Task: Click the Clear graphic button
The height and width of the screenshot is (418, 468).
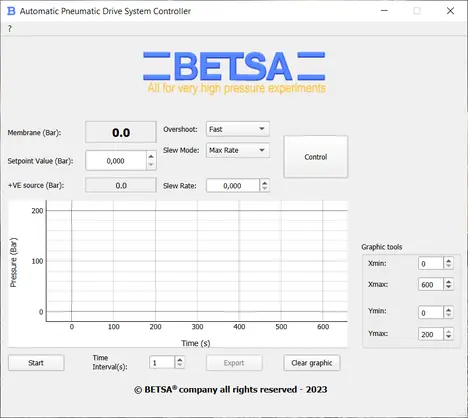Action: [x=312, y=363]
